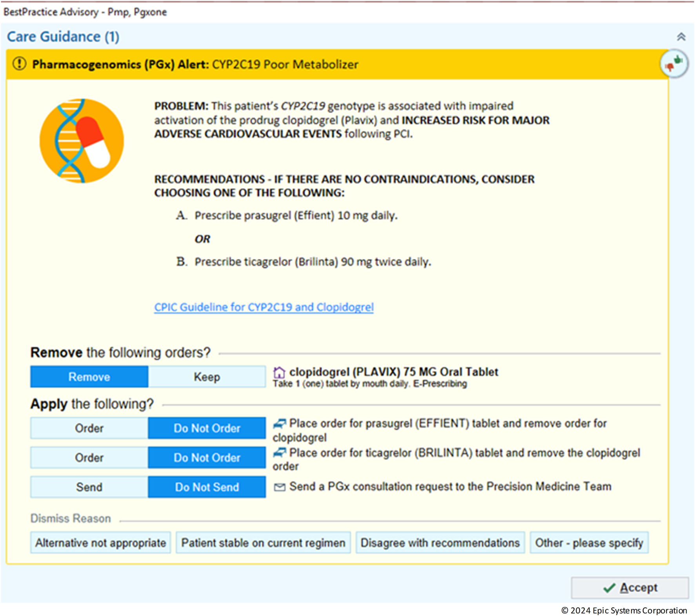Collapse the Care Guidance section
Viewport: 695px width, 616px height.
[x=681, y=36]
